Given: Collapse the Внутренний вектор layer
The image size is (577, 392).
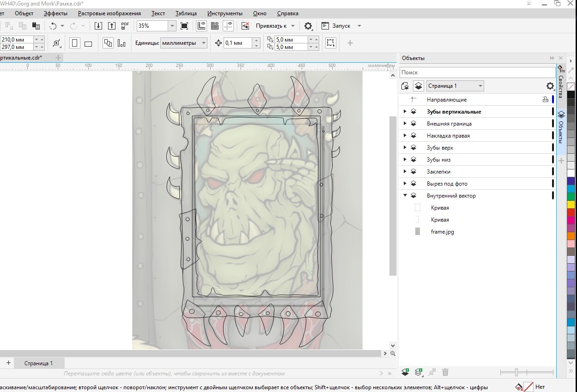Looking at the screenshot, I should tap(405, 196).
